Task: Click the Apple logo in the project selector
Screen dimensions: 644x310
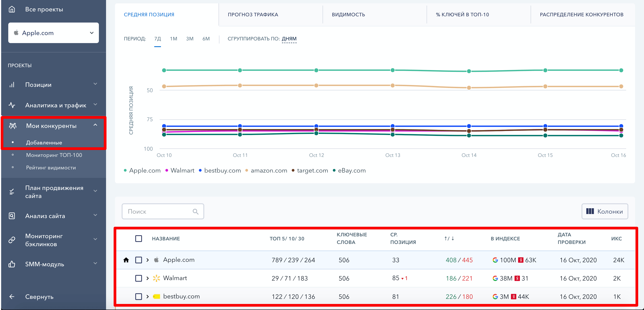Action: (16, 33)
